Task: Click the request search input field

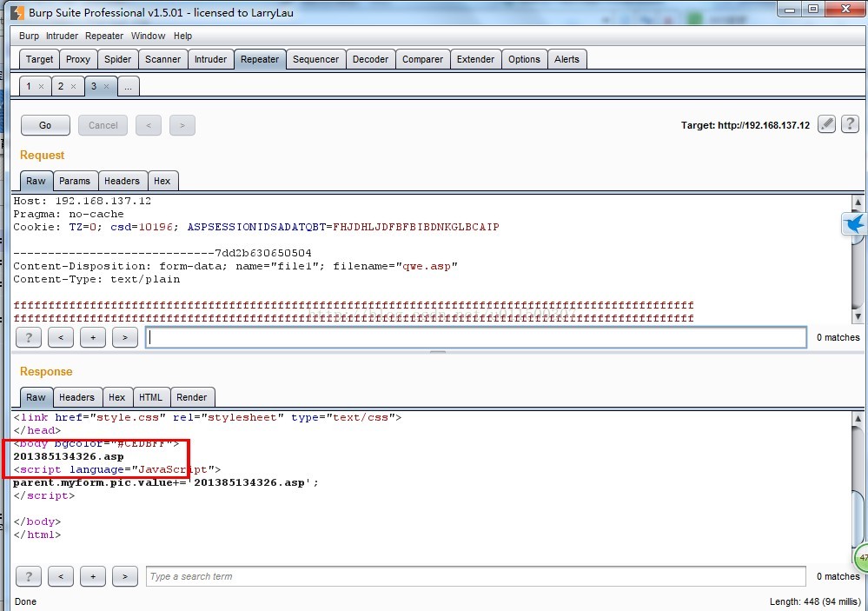Action: 476,337
